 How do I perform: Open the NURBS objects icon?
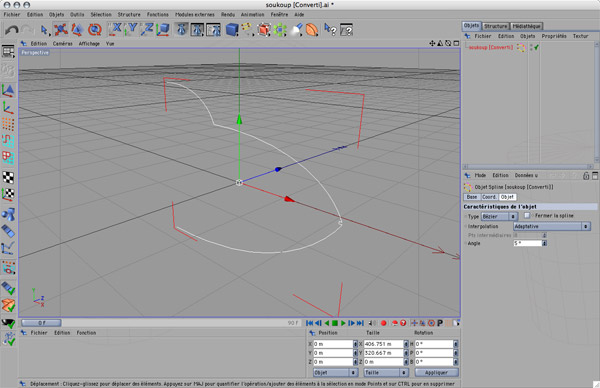pos(264,29)
